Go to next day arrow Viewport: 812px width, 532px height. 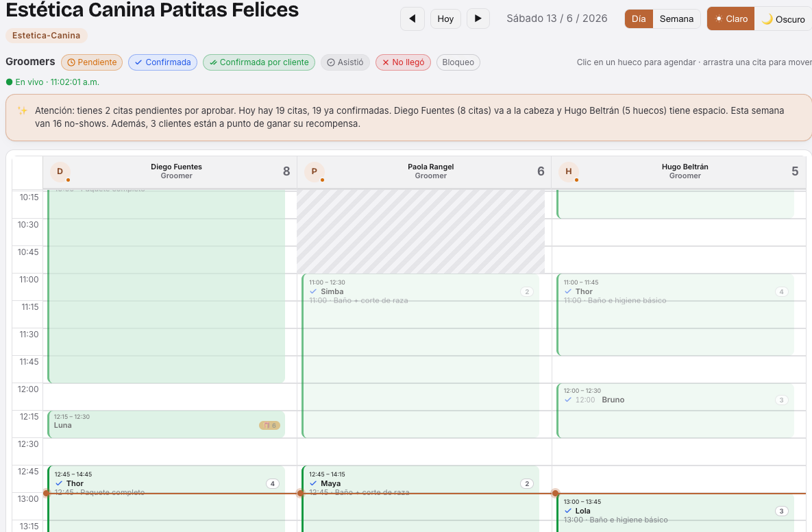478,19
